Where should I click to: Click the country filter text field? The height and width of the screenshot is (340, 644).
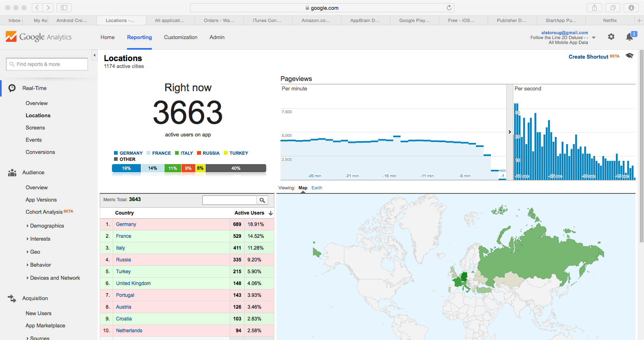(x=230, y=200)
